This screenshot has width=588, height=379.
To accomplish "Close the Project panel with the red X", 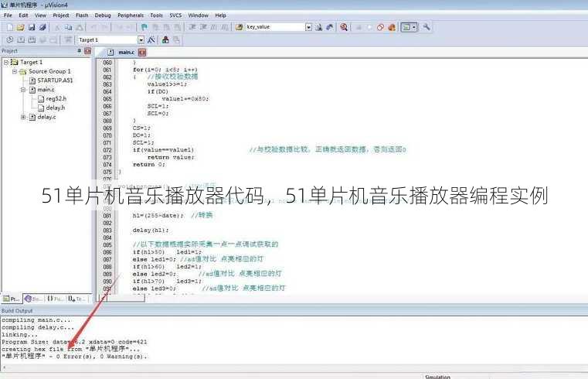I will [88, 51].
